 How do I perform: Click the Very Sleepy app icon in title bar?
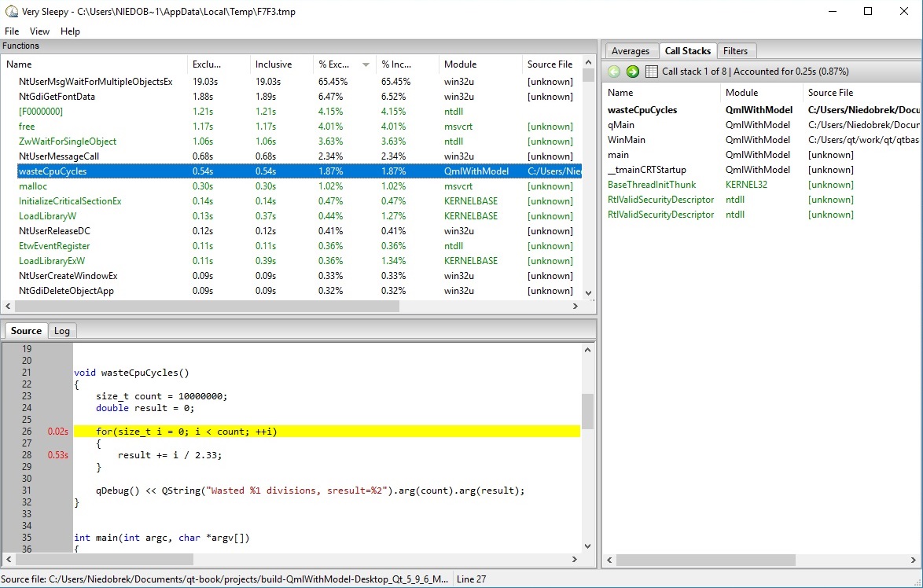point(10,12)
